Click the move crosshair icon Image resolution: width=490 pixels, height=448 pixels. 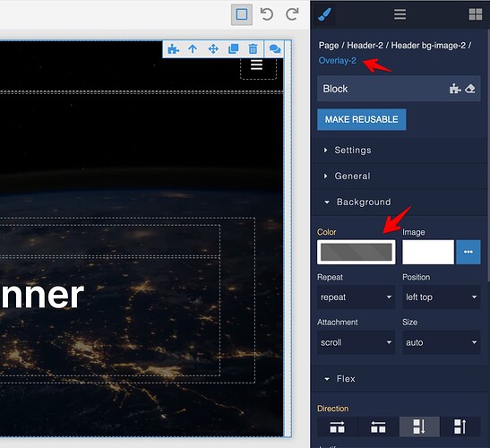[213, 49]
